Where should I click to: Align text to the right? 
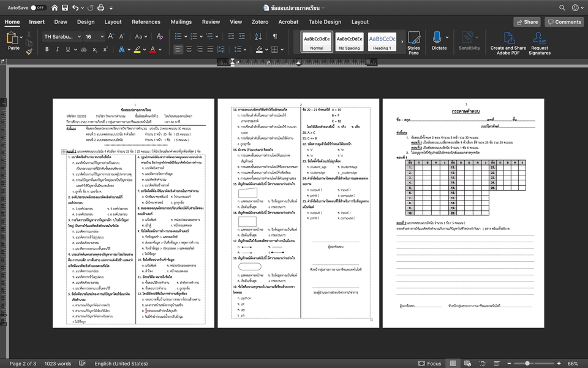point(200,49)
